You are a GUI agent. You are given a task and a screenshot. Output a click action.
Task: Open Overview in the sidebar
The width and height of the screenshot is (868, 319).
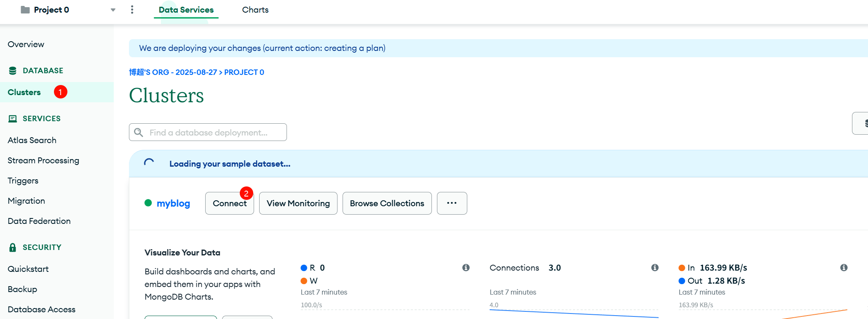[x=26, y=44]
